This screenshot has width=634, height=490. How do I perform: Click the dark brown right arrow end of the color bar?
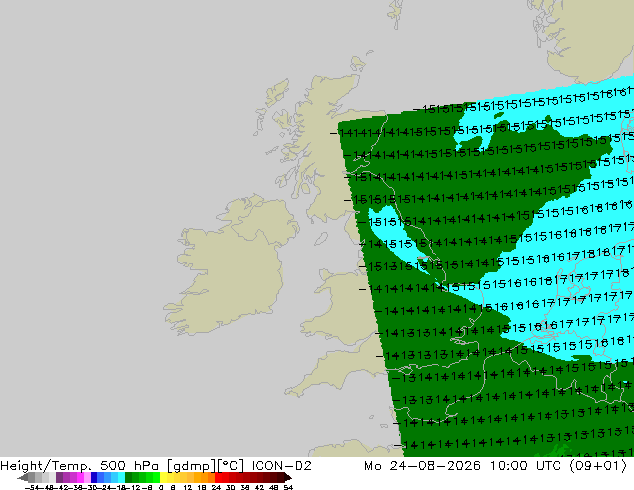pyautogui.click(x=287, y=478)
